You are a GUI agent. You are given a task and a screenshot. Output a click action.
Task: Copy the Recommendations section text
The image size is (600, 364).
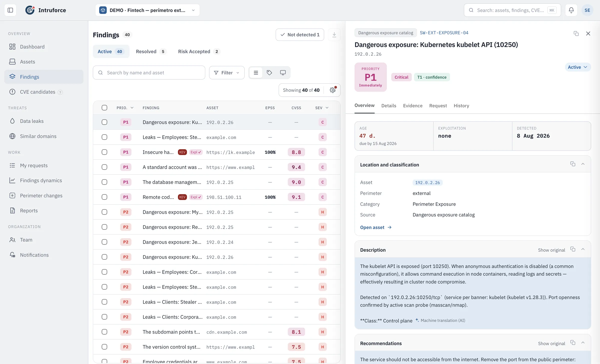(x=573, y=343)
